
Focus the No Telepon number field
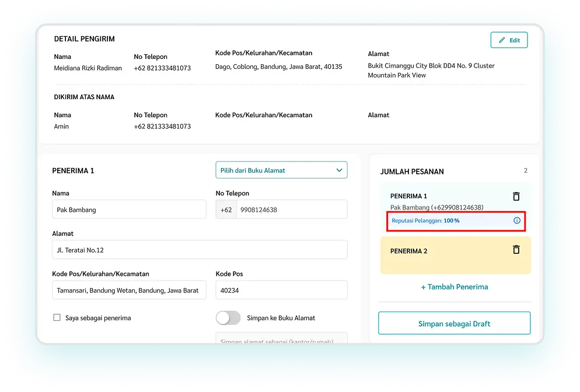(x=291, y=209)
